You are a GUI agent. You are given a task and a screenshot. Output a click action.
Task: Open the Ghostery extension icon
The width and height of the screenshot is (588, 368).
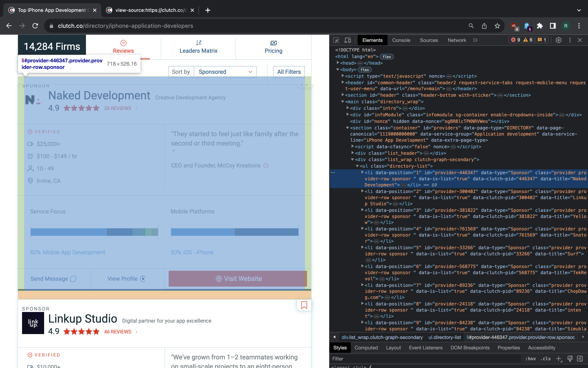click(x=527, y=26)
